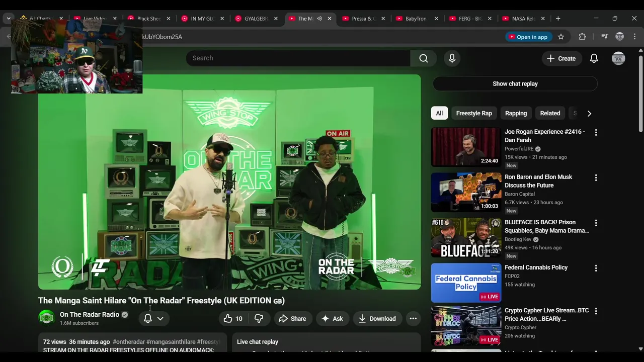Switch to the FERG - BIG browser tab
The image size is (644, 362).
point(470,19)
